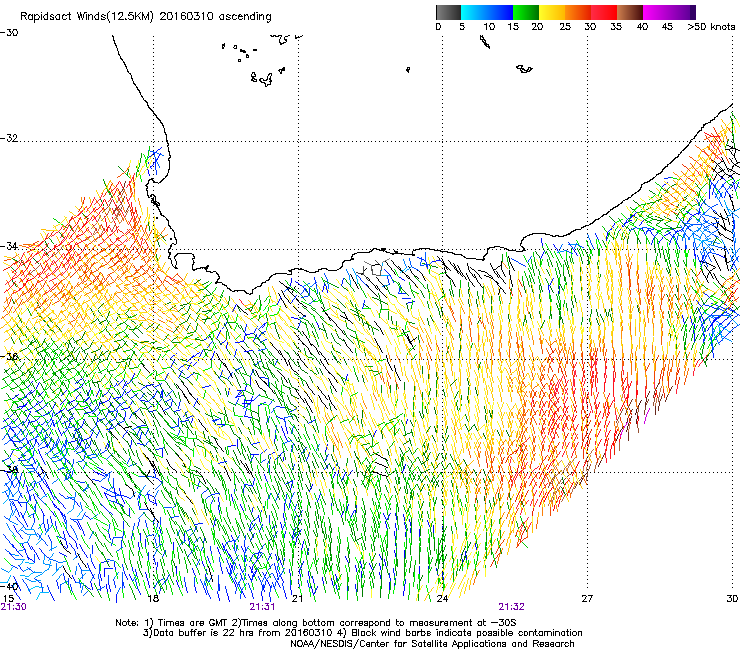Click the longitude 24 axis label
Viewport: 740px width, 650px height.
click(x=442, y=599)
